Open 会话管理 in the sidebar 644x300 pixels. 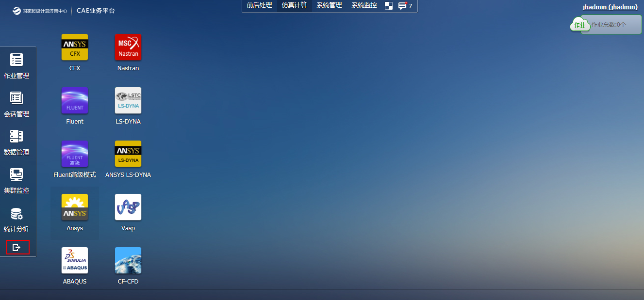(17, 104)
